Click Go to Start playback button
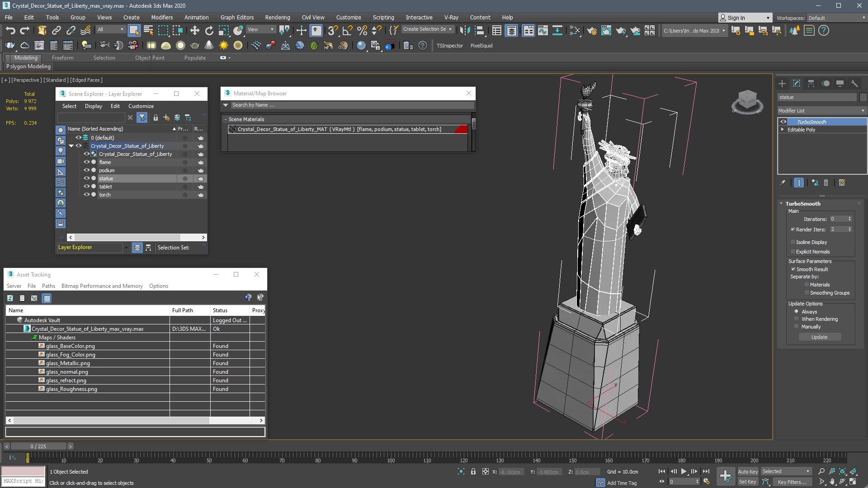This screenshot has width=868, height=488. point(662,471)
